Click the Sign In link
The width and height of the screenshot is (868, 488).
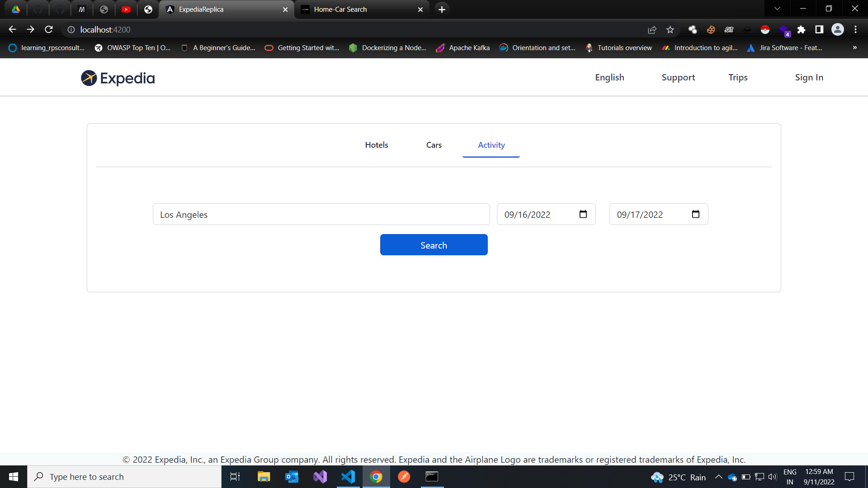(x=809, y=77)
